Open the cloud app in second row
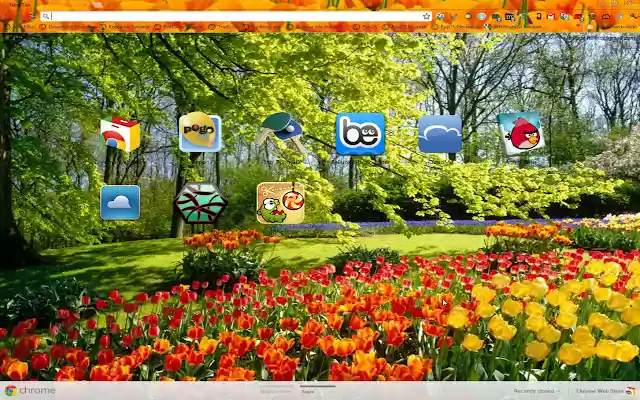This screenshot has height=400, width=640. pyautogui.click(x=120, y=202)
